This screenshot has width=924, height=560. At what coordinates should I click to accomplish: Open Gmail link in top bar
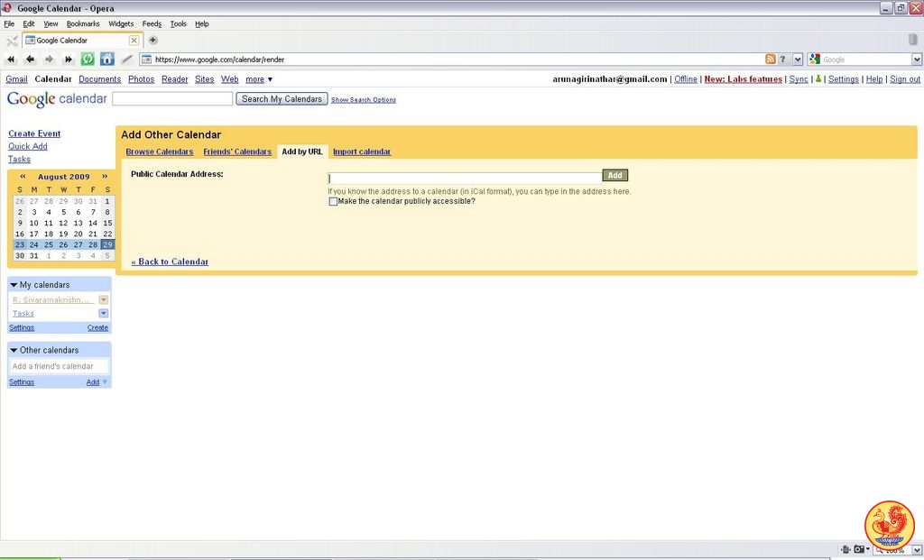click(16, 79)
